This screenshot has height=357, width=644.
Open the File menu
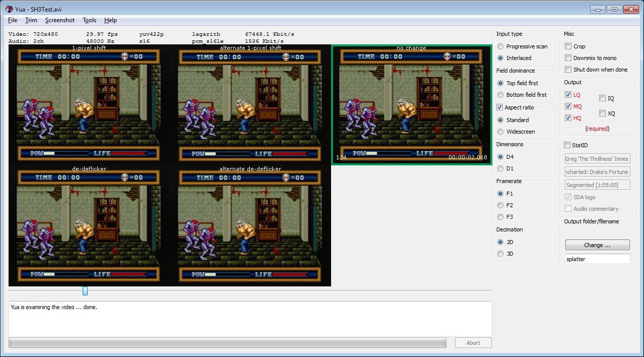(x=13, y=20)
